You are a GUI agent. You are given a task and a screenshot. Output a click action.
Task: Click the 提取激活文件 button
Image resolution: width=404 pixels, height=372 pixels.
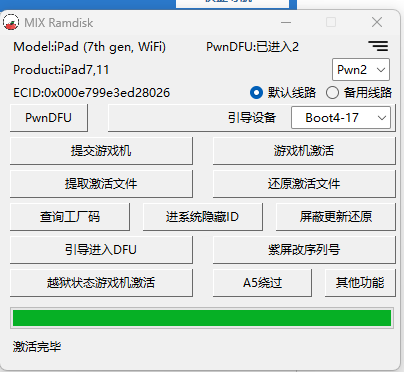tap(101, 184)
